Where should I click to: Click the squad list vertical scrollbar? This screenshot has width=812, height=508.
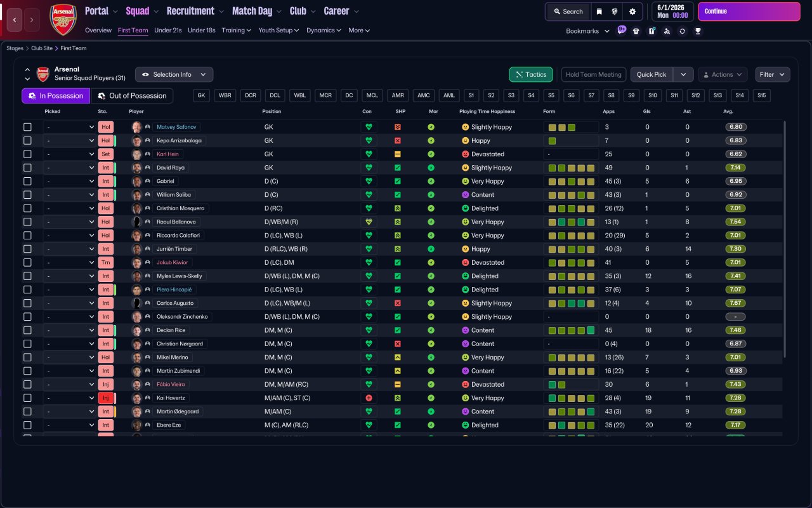pos(785,239)
